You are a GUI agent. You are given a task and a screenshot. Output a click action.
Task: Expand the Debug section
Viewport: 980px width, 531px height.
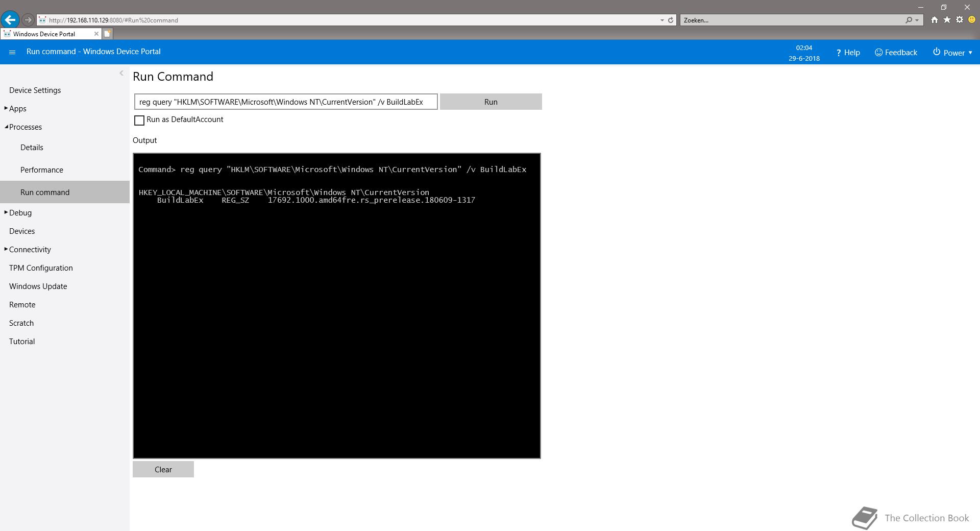[x=6, y=212]
